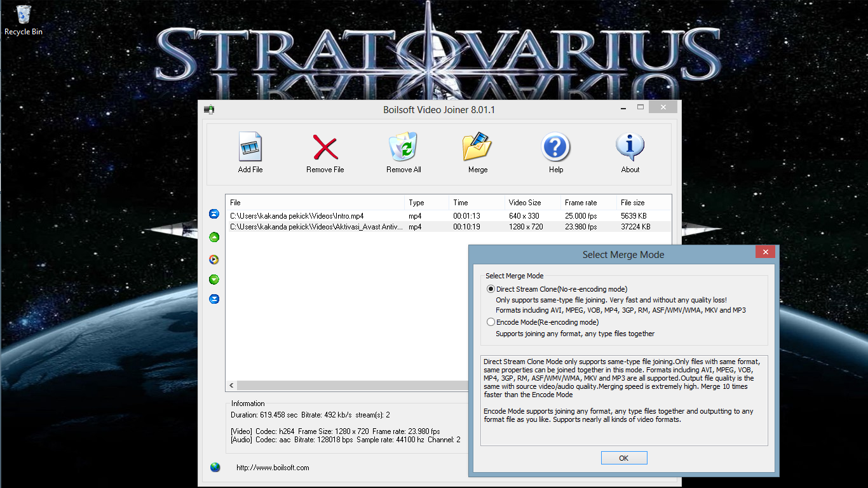868x488 pixels.
Task: Select Encode Mode re-encoding radio option
Action: (x=491, y=322)
